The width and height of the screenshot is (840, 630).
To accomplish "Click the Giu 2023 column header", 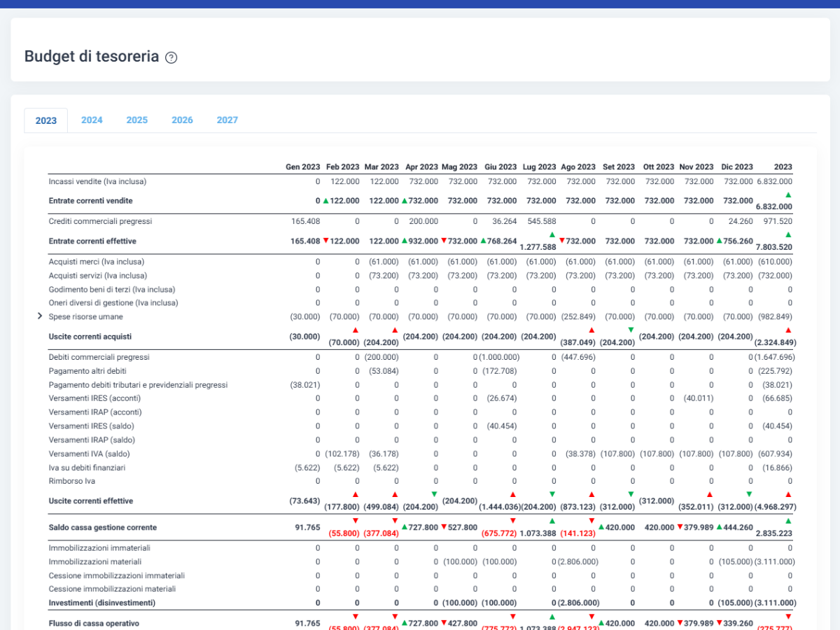I will click(x=500, y=167).
